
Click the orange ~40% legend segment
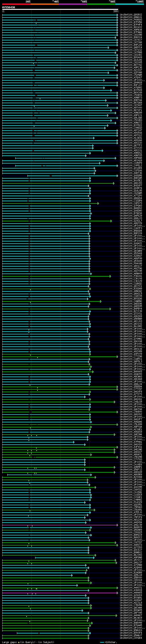click(45, 4)
